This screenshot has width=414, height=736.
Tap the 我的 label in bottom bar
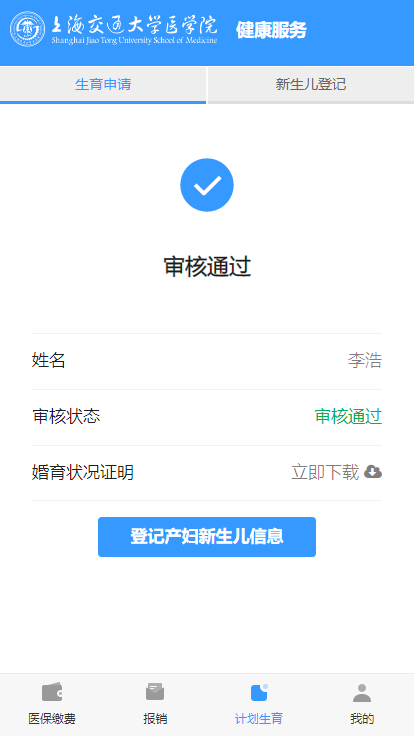(362, 719)
